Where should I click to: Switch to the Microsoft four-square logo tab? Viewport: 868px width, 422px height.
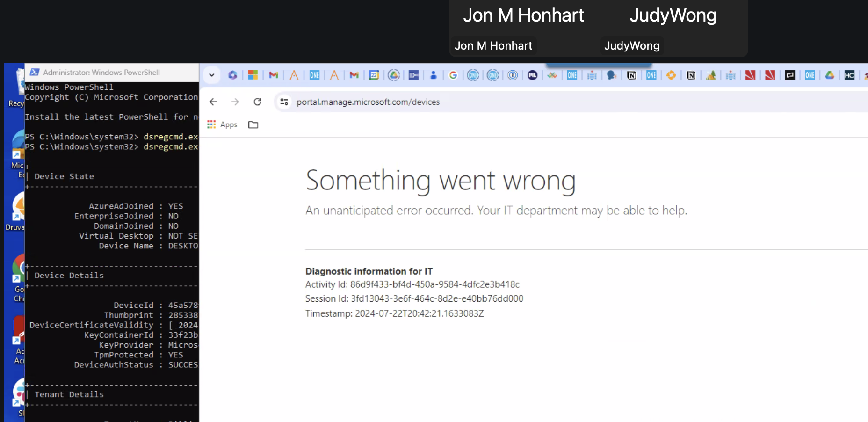(253, 75)
